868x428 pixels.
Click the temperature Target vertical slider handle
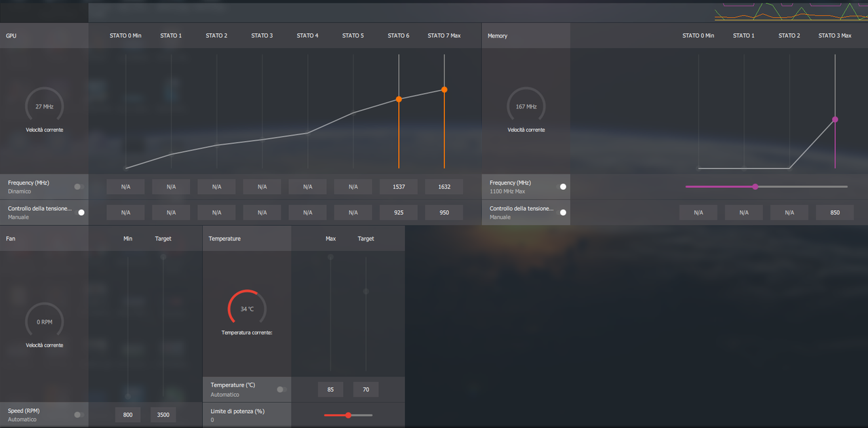pos(366,291)
